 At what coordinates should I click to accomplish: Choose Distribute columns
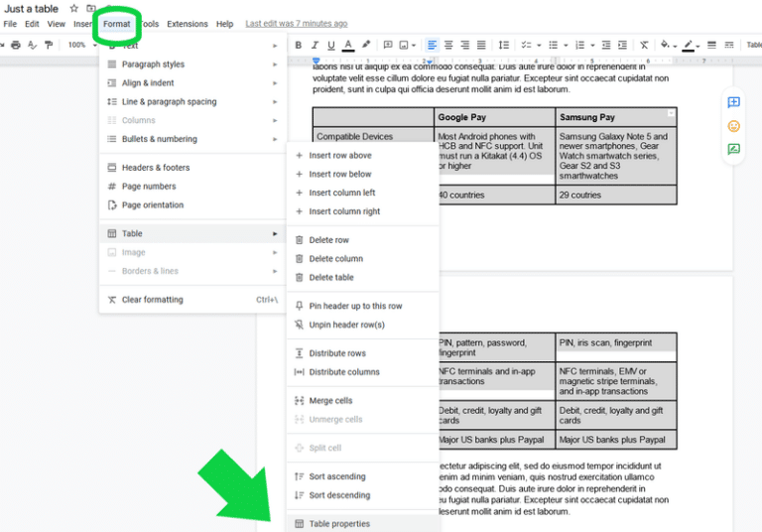[363, 372]
